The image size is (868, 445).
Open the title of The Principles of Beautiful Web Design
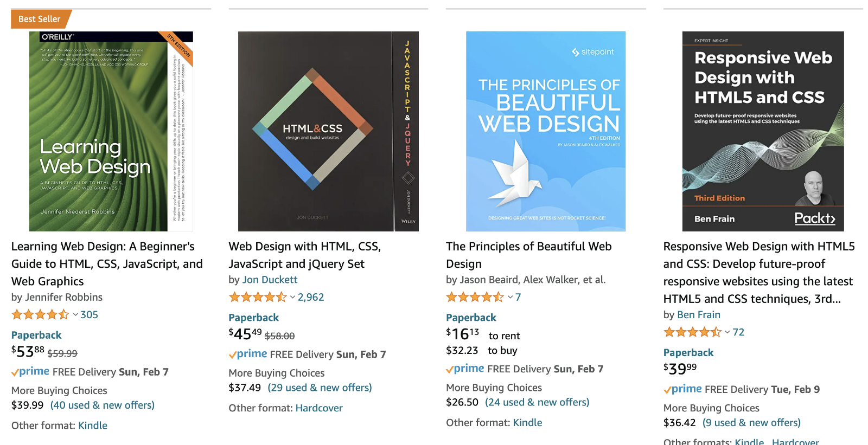pos(528,255)
